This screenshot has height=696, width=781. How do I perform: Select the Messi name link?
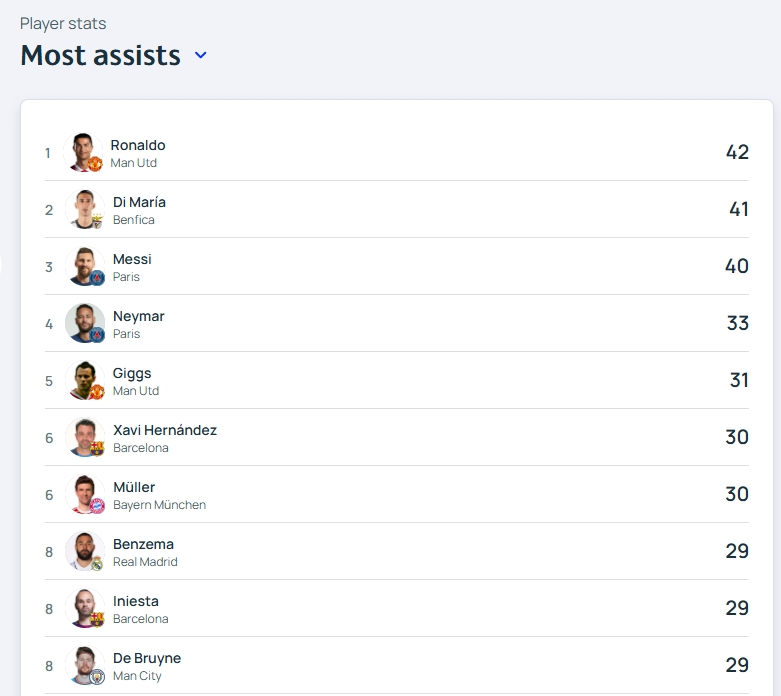(132, 259)
